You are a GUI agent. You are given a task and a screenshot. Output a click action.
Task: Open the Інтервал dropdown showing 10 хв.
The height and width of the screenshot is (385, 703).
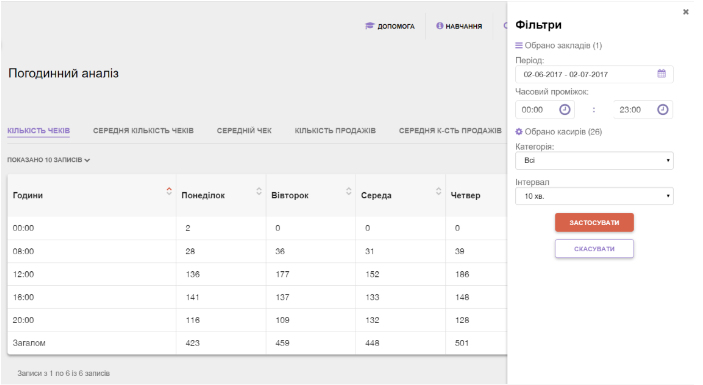(x=594, y=196)
